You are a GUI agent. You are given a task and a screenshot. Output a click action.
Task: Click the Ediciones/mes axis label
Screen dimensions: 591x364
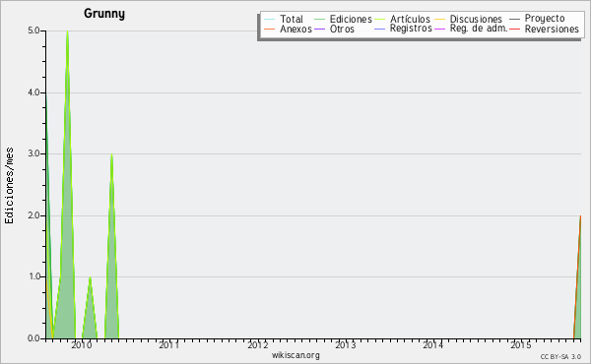9,186
